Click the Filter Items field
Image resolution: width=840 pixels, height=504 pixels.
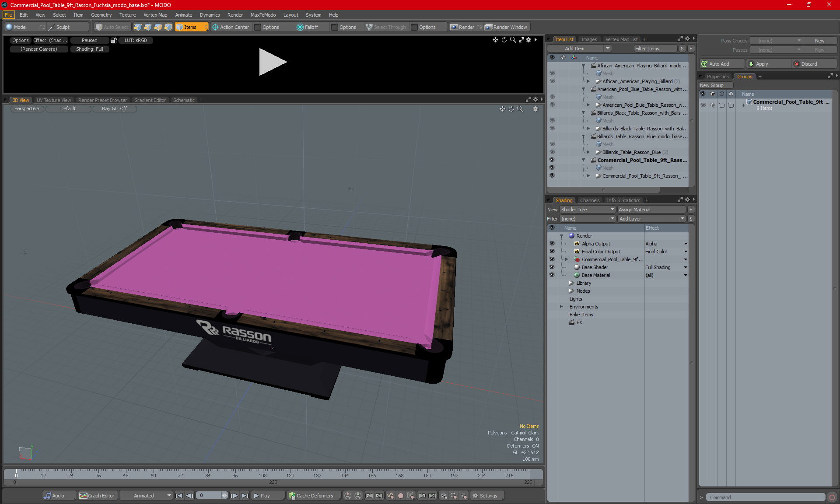pyautogui.click(x=655, y=49)
